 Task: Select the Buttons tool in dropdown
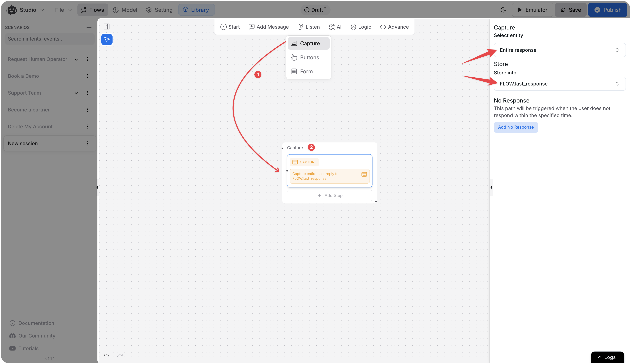pos(309,57)
